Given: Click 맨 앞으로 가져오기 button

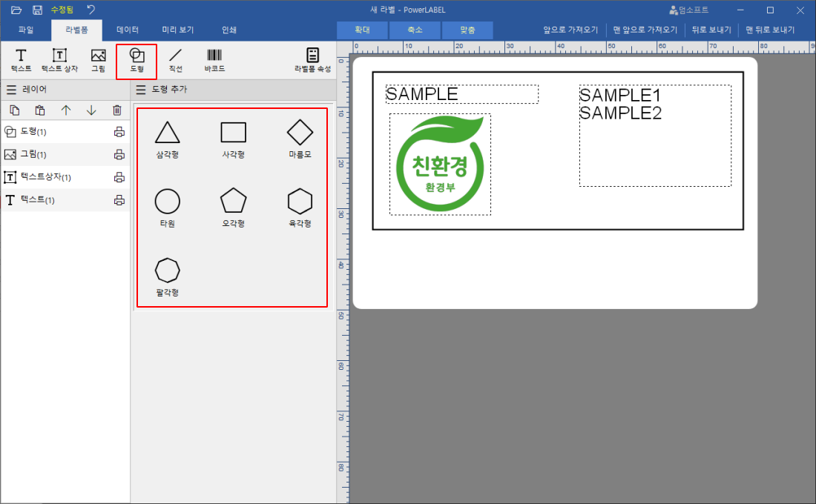Looking at the screenshot, I should 645,30.
